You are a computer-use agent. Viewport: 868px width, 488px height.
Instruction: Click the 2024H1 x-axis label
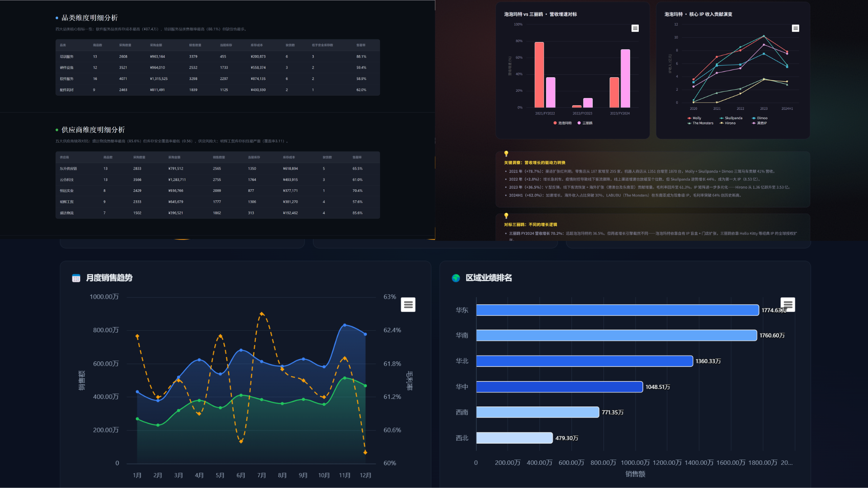(x=787, y=109)
